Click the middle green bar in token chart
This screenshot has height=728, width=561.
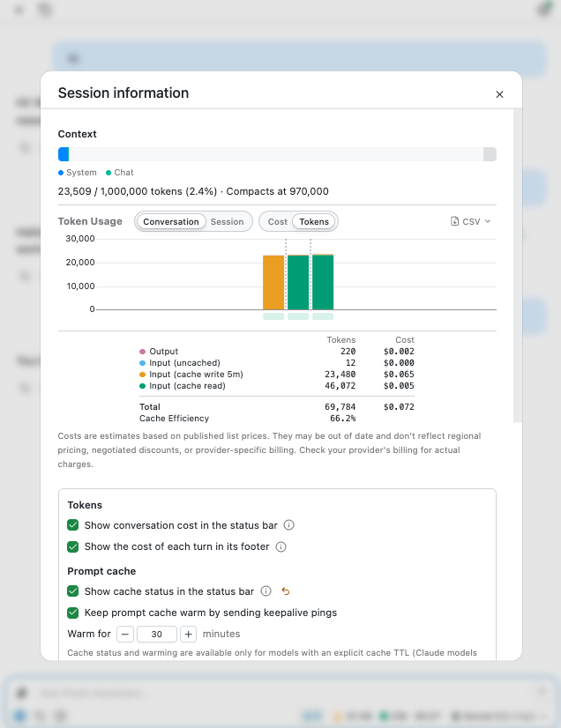pyautogui.click(x=298, y=282)
